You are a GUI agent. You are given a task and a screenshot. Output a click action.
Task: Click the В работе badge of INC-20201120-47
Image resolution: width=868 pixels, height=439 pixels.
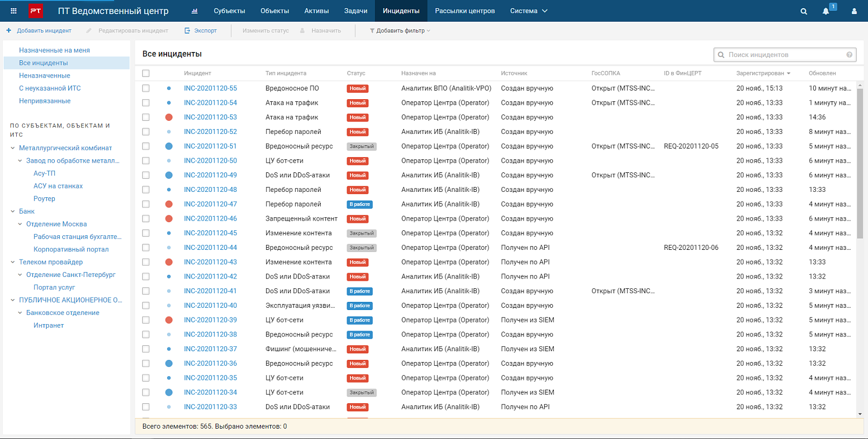(x=360, y=204)
